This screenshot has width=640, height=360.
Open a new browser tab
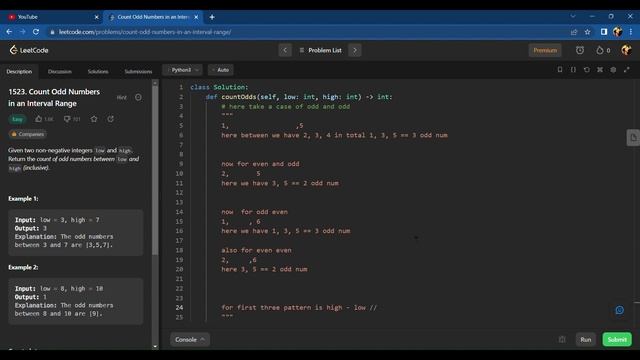tap(212, 17)
